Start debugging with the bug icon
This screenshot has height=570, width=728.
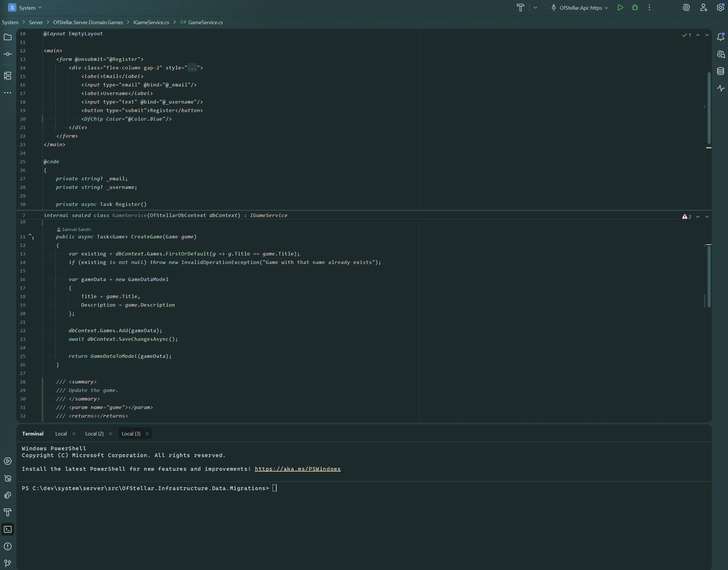635,7
